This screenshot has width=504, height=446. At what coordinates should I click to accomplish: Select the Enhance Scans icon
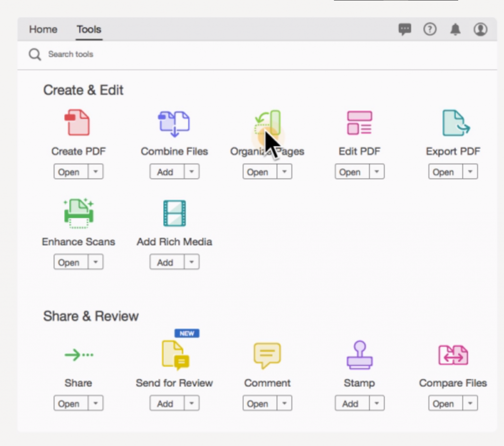[x=78, y=214]
